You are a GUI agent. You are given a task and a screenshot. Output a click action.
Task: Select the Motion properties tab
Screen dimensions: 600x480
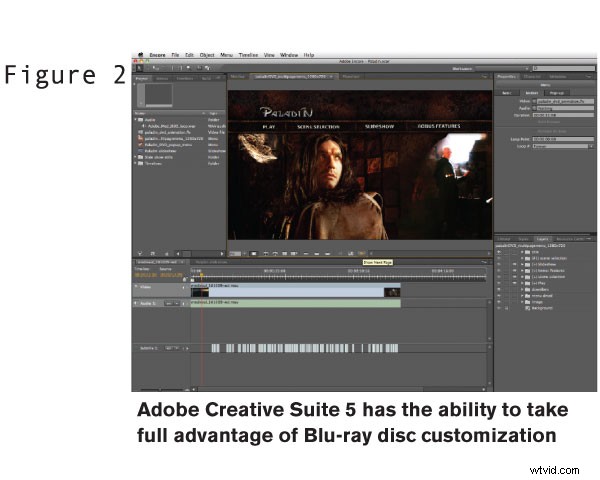[x=532, y=93]
